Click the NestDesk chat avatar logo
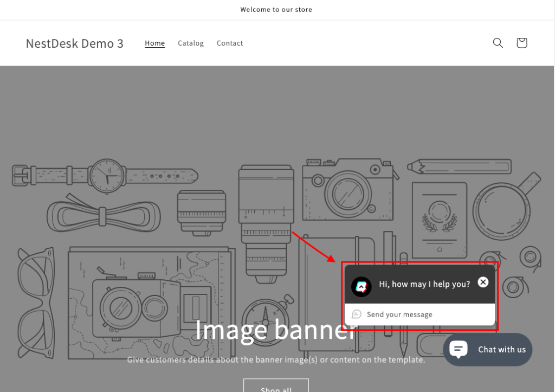Image resolution: width=555 pixels, height=392 pixels. pyautogui.click(x=361, y=286)
